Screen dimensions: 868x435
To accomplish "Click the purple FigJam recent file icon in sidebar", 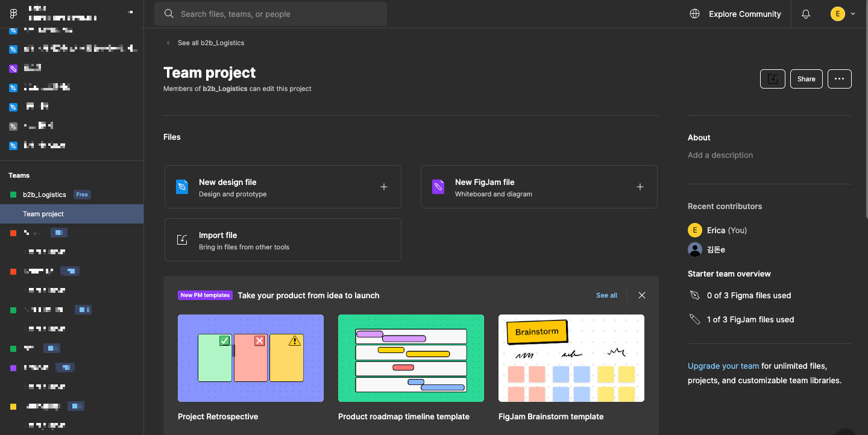I will (x=13, y=68).
